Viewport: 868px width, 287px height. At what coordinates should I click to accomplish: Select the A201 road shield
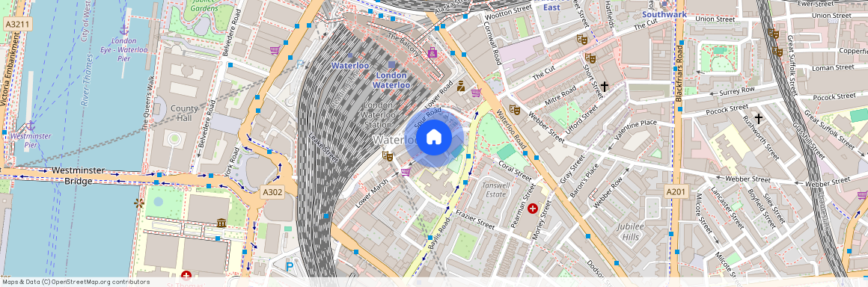(x=676, y=191)
